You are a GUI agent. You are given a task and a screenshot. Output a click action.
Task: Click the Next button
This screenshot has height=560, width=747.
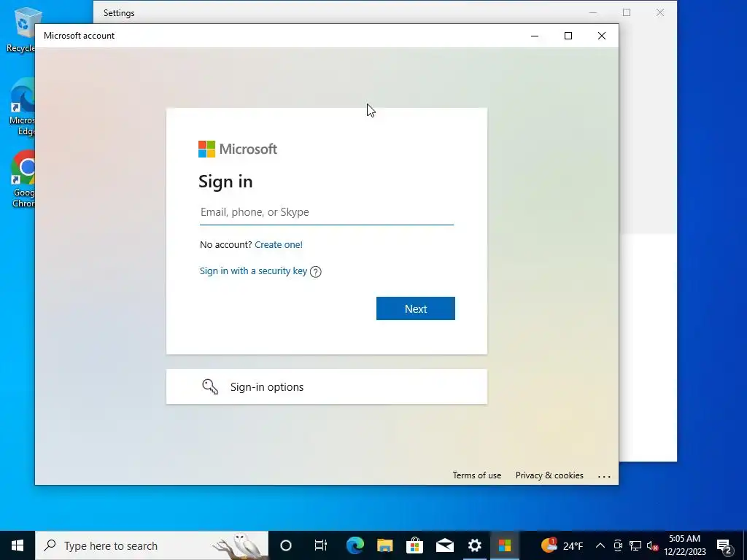point(415,308)
